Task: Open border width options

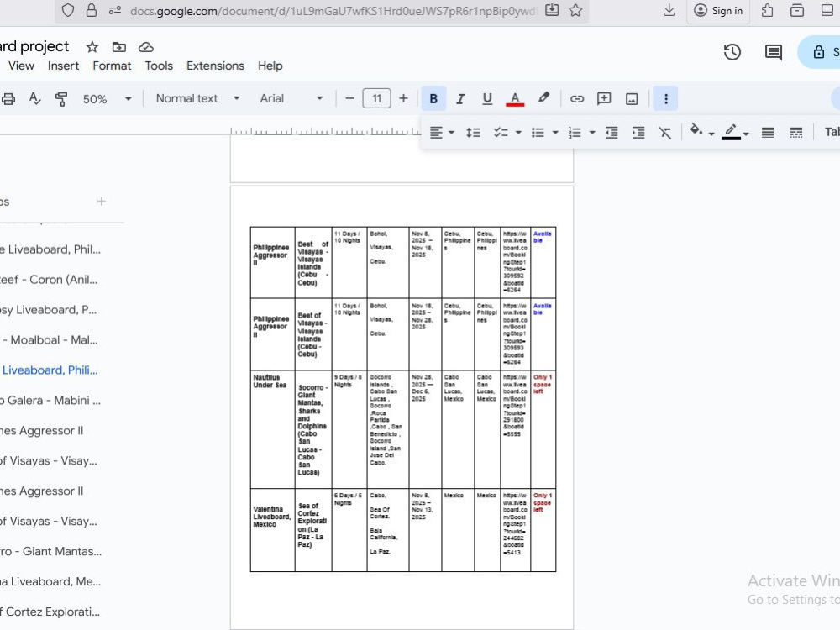Action: [768, 133]
